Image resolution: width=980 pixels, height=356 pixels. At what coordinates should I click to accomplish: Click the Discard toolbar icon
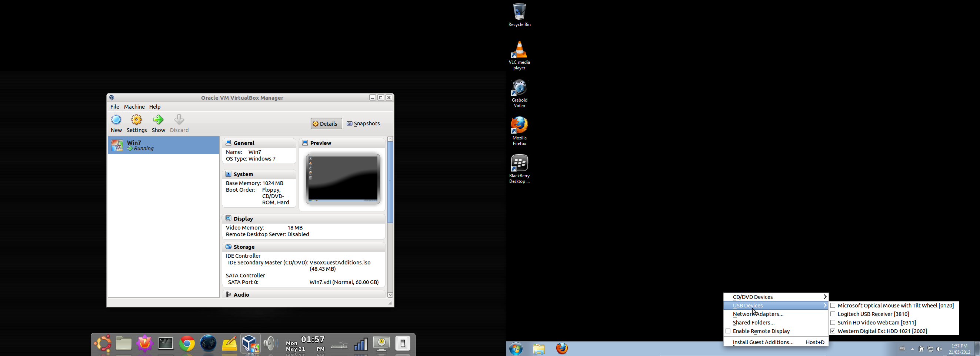click(x=179, y=120)
